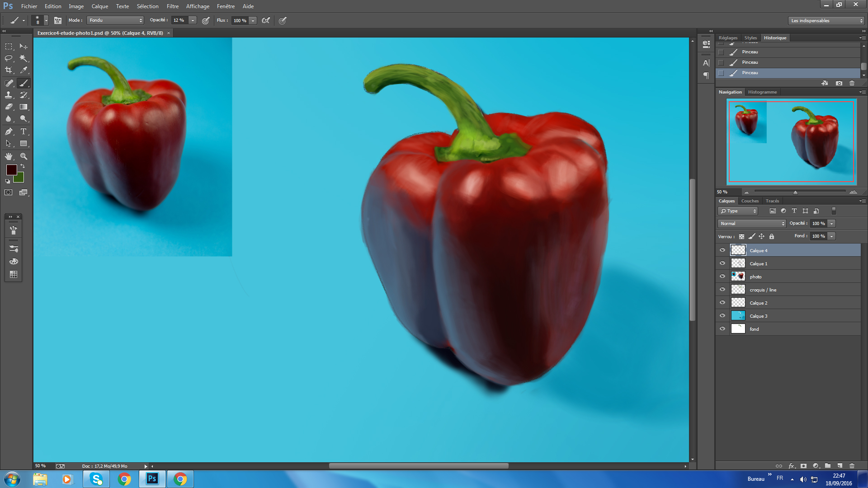The height and width of the screenshot is (488, 868).
Task: Select the Clone Stamp tool
Action: coord(9,95)
